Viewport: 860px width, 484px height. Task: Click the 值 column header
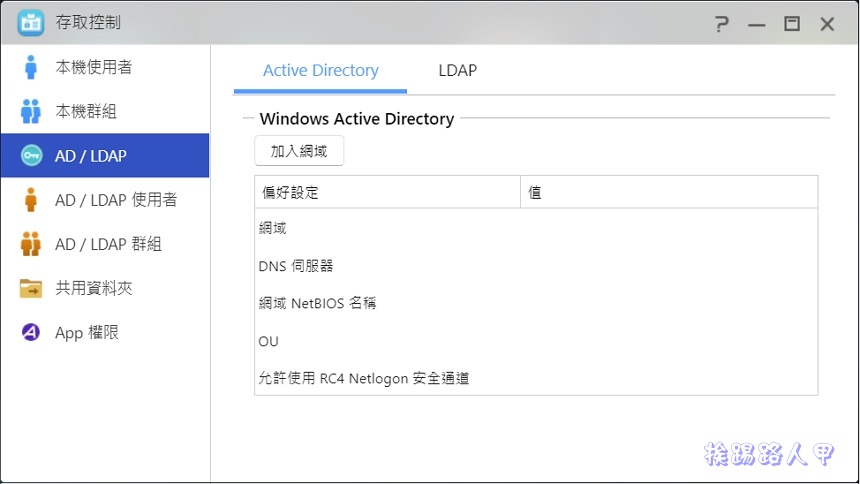pos(669,192)
